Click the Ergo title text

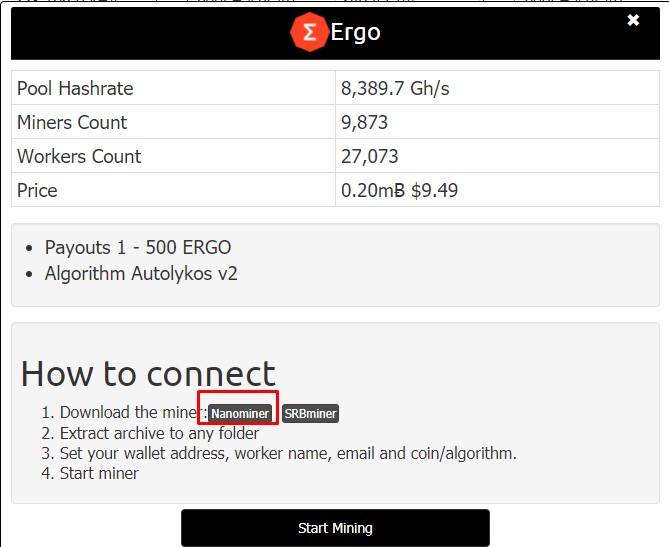[x=355, y=32]
